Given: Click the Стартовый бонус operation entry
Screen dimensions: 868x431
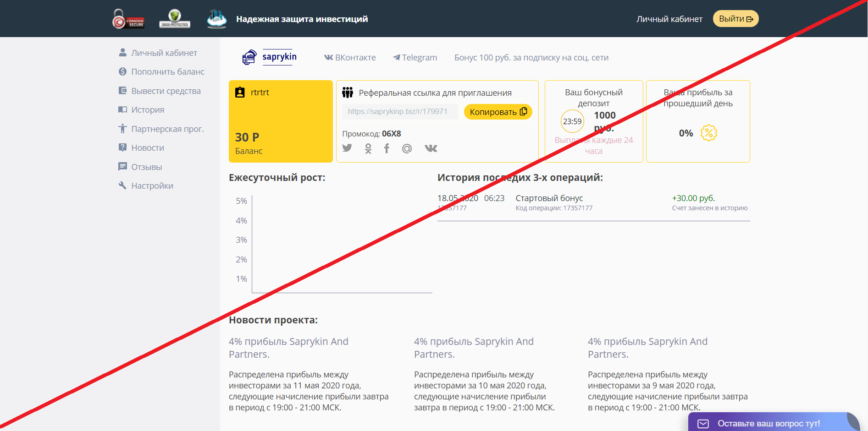Looking at the screenshot, I should [x=549, y=198].
